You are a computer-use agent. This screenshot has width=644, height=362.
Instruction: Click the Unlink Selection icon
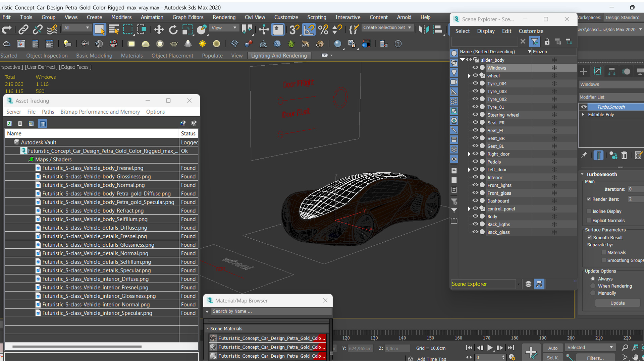[38, 30]
